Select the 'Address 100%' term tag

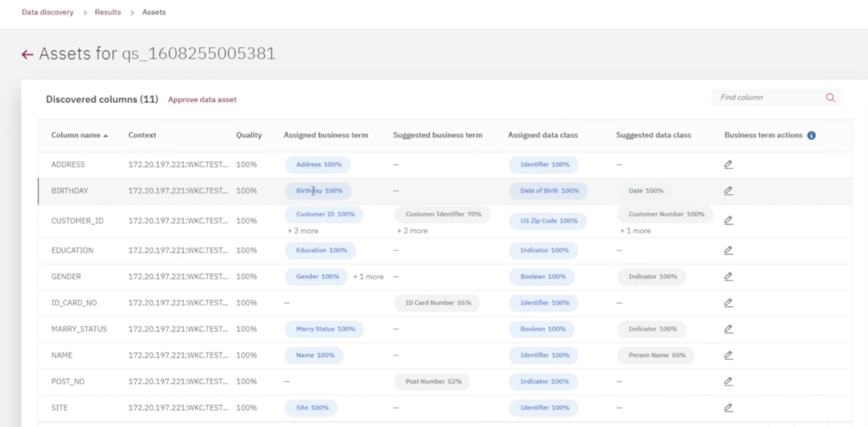318,165
